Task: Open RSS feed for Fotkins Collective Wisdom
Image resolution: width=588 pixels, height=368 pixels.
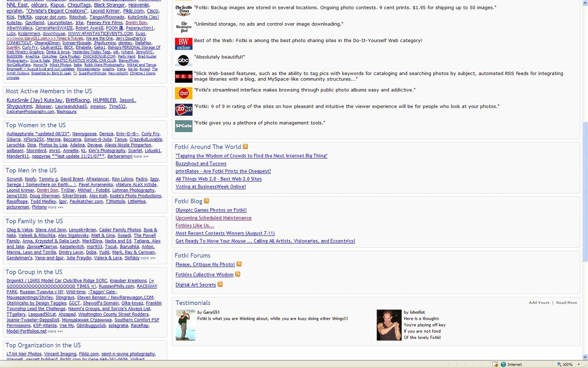Action: pos(237,274)
